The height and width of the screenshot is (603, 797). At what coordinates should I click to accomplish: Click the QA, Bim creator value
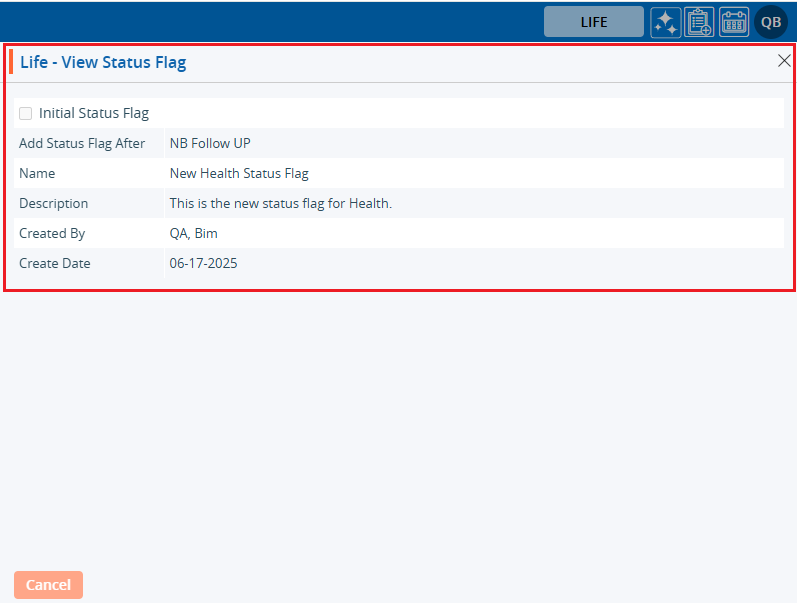click(193, 233)
